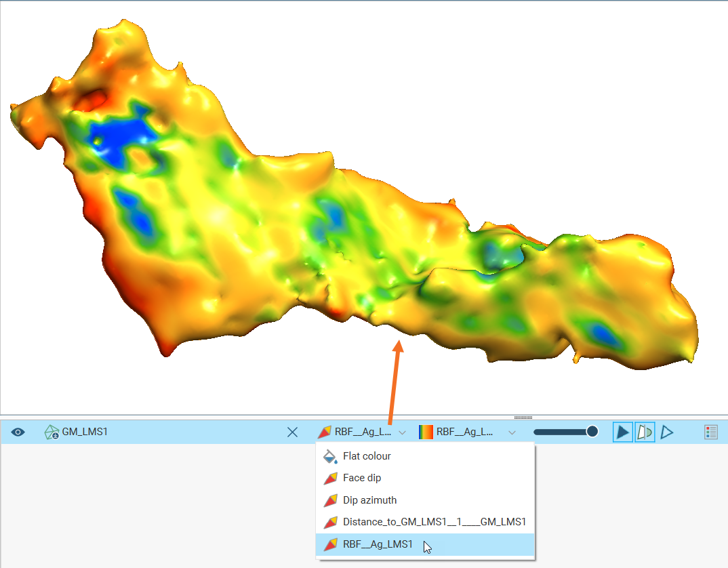728x568 pixels.
Task: Select Dip azimuth from dropdown list
Action: pyautogui.click(x=369, y=500)
